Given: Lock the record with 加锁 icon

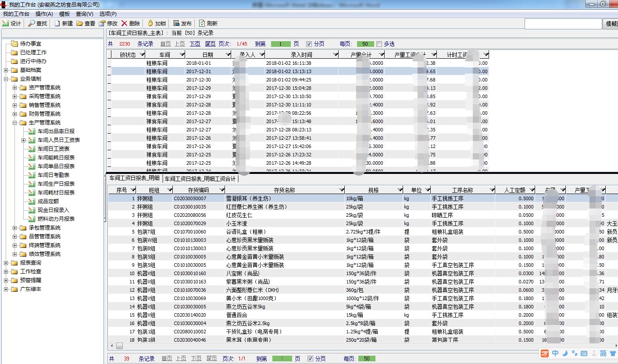Looking at the screenshot, I should point(150,23).
